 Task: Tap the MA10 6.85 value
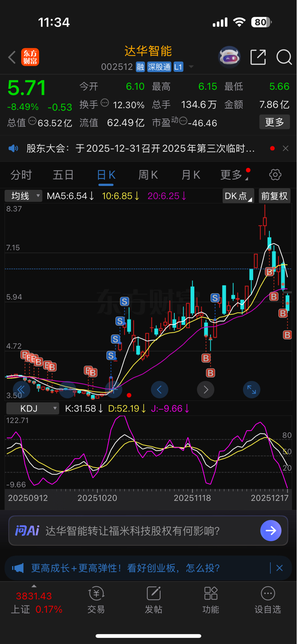coord(120,196)
